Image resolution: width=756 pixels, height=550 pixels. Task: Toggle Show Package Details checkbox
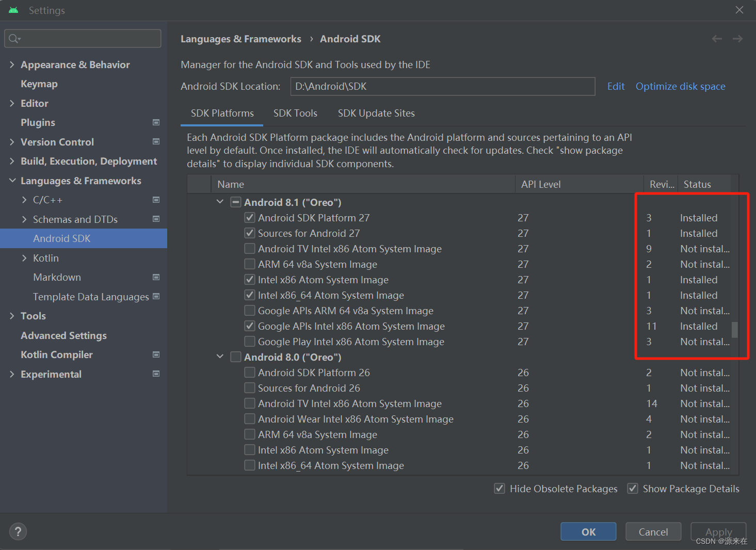pos(633,489)
